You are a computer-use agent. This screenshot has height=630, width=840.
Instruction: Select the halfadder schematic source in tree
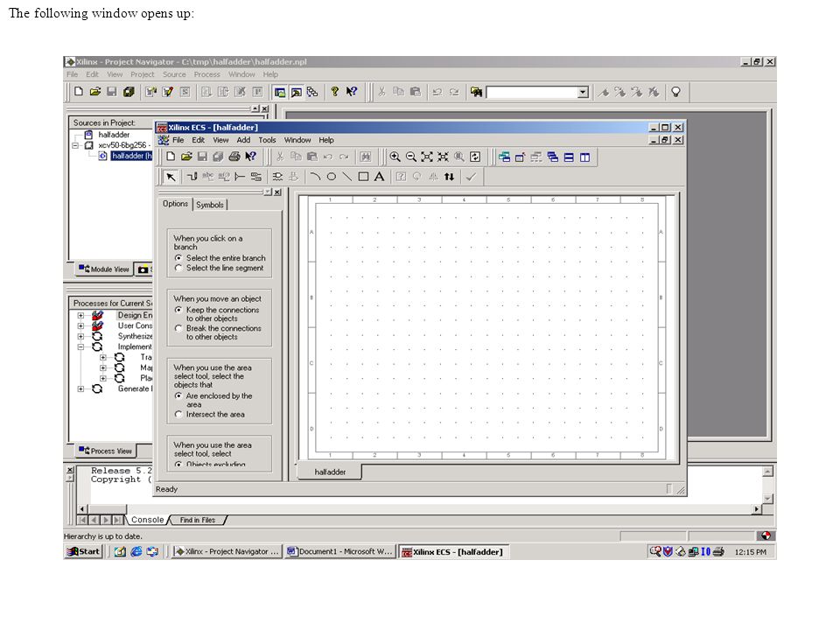(x=132, y=156)
